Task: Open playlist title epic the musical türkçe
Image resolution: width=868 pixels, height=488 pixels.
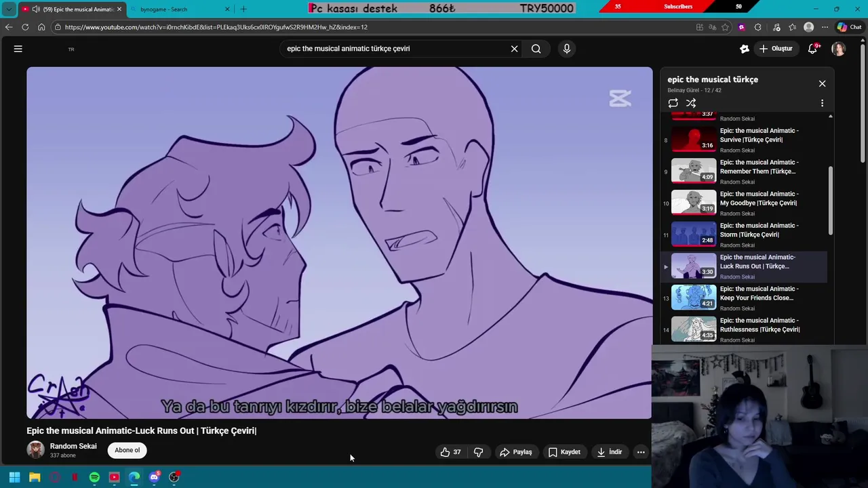Action: click(x=713, y=79)
